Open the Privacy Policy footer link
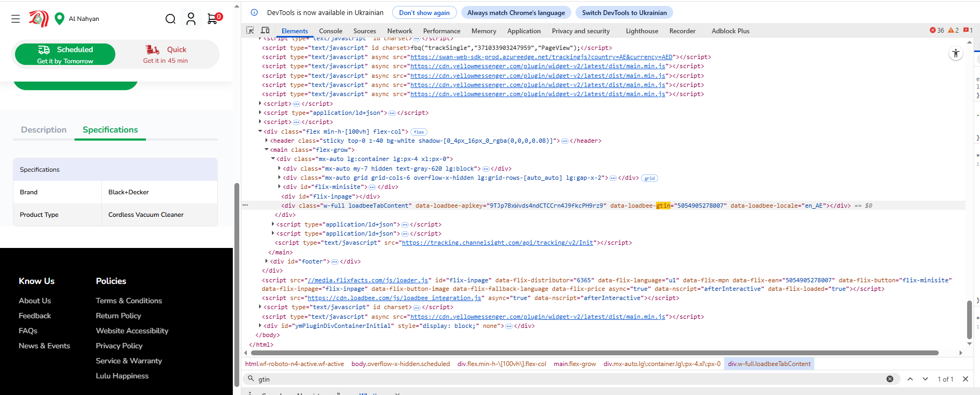This screenshot has height=395, width=980. (x=119, y=346)
